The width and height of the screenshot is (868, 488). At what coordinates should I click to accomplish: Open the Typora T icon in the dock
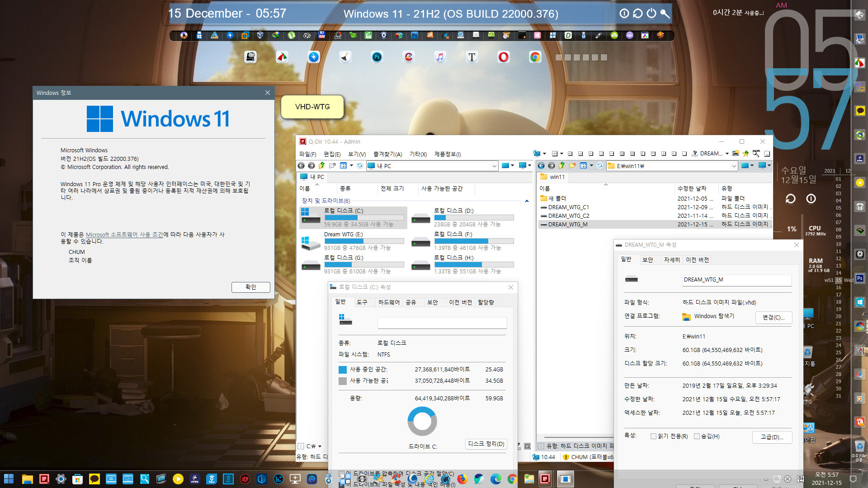pyautogui.click(x=472, y=57)
